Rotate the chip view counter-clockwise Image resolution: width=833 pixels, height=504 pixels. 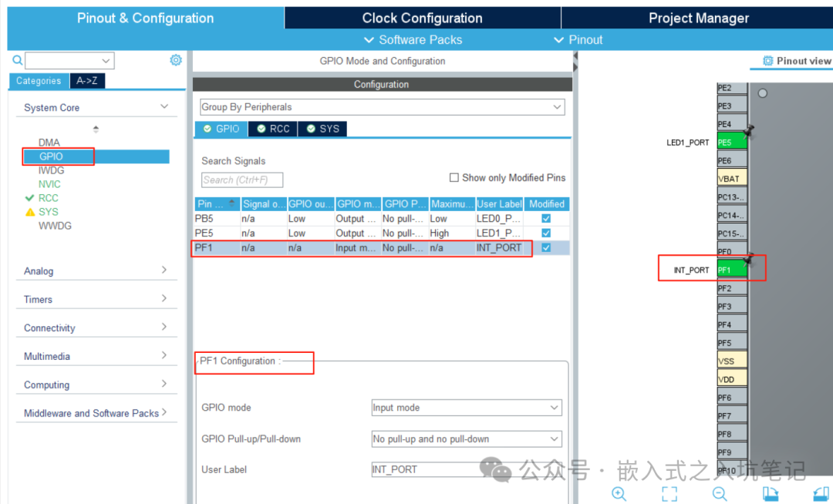tap(820, 494)
